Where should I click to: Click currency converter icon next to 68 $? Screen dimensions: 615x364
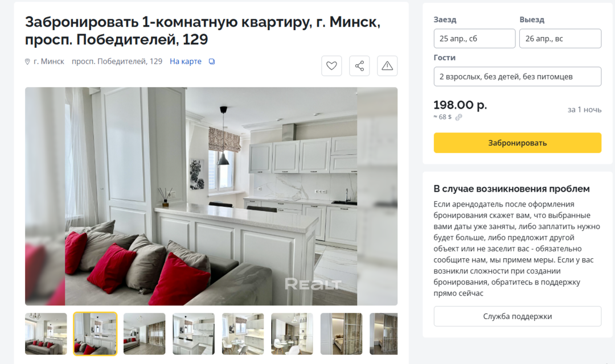pyautogui.click(x=458, y=117)
